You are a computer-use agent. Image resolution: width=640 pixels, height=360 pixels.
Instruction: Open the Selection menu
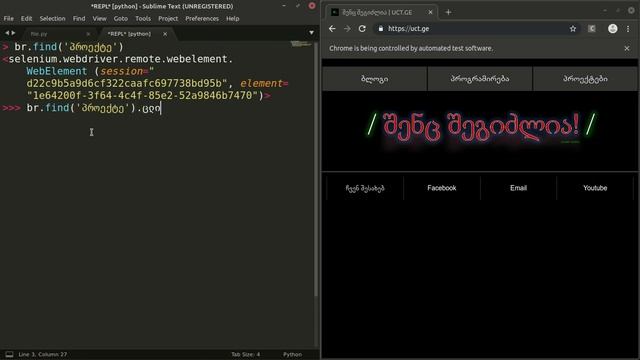tap(52, 19)
